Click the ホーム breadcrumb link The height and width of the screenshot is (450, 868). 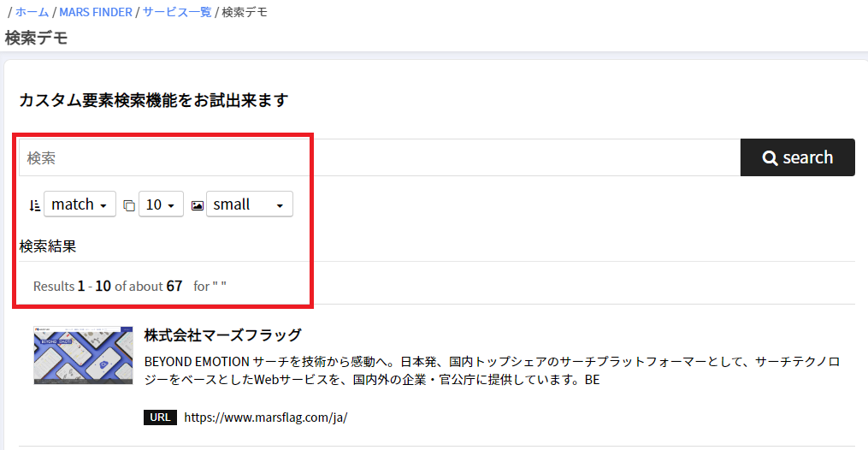pos(32,12)
